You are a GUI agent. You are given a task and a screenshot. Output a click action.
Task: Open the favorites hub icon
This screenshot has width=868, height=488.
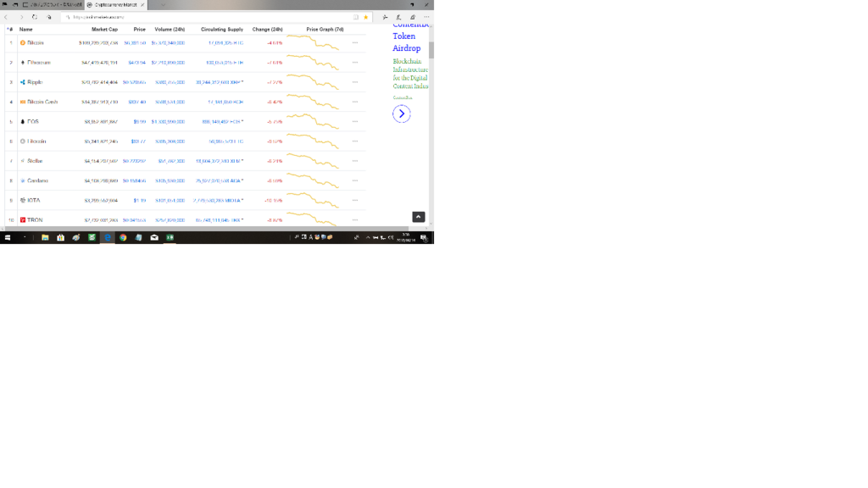point(386,17)
